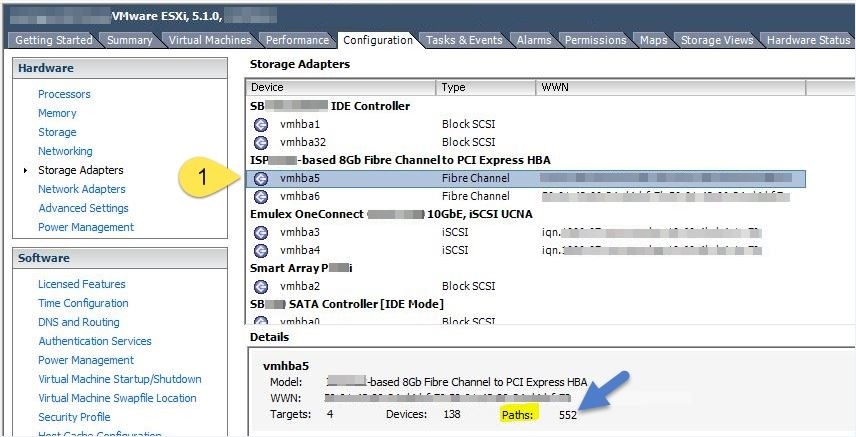Sort adapters by the WWN column header
856x437 pixels.
point(671,87)
